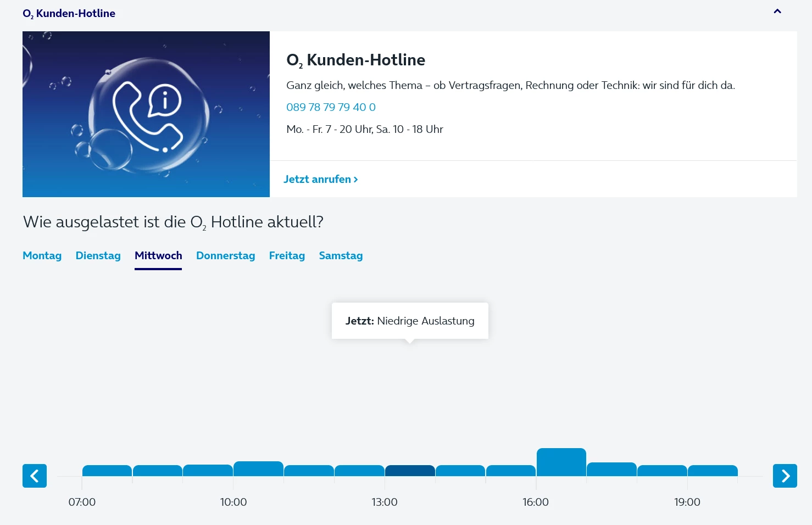Click the 'O2 Kunden-Hotline' accordion title
This screenshot has height=525, width=812.
(69, 14)
